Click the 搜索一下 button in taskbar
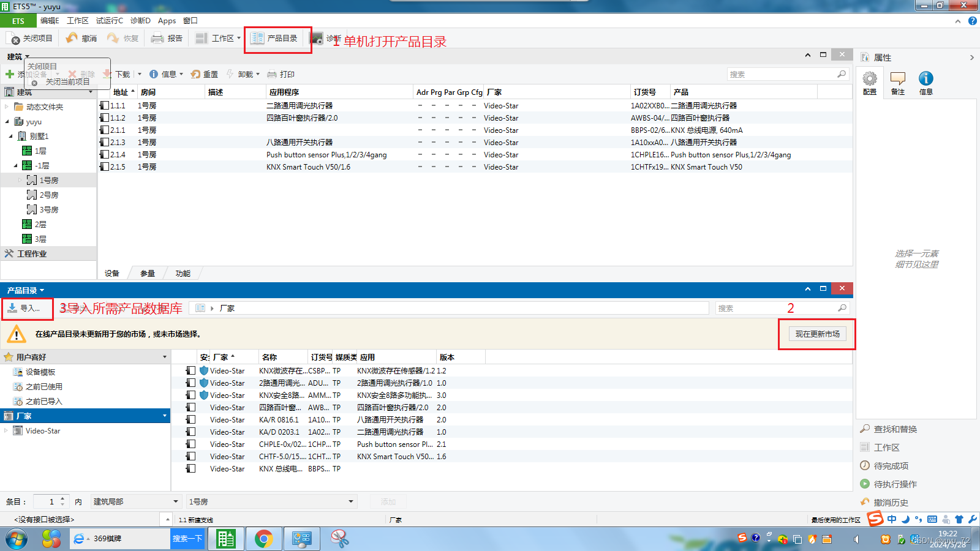Screen dimensions: 980x551 [x=187, y=539]
